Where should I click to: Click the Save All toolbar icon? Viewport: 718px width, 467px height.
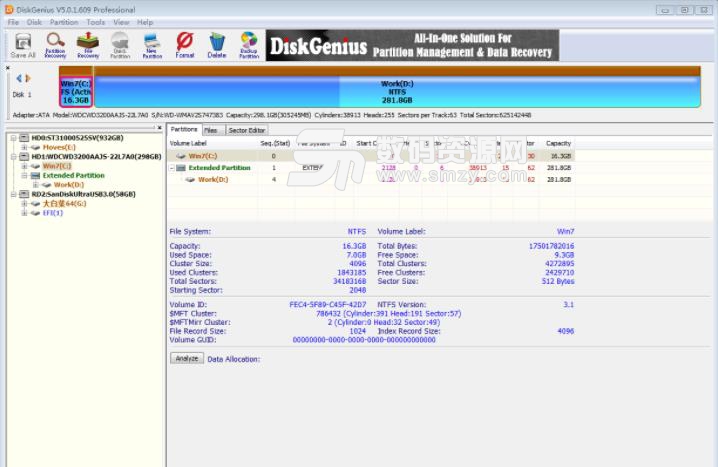tap(23, 45)
